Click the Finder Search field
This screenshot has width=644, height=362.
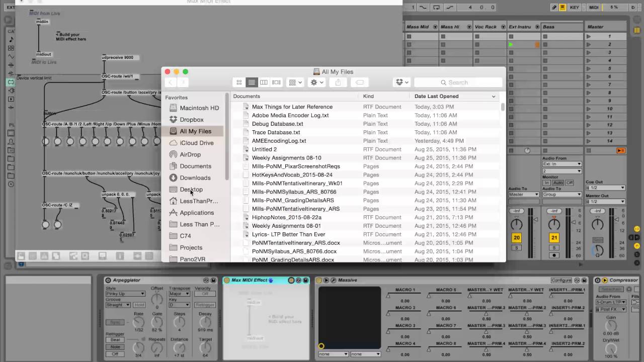pyautogui.click(x=458, y=82)
